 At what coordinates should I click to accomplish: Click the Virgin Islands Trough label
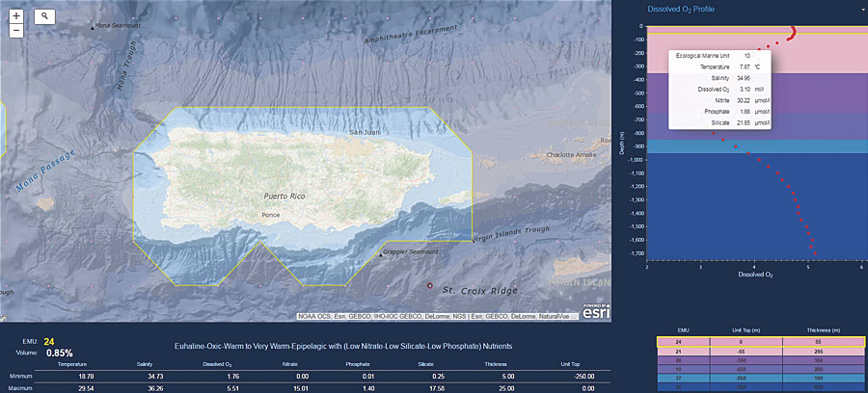point(510,233)
